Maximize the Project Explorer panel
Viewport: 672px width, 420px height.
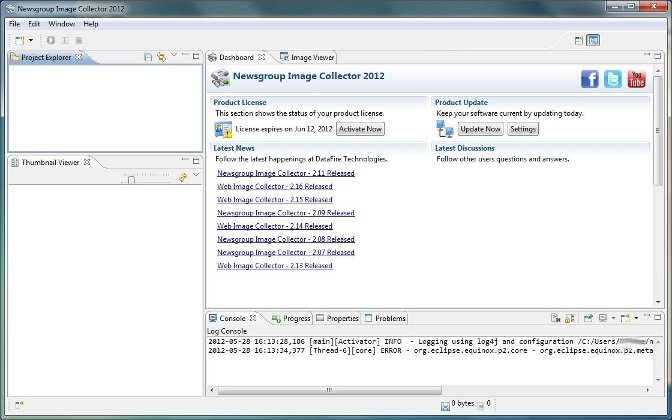(x=196, y=56)
